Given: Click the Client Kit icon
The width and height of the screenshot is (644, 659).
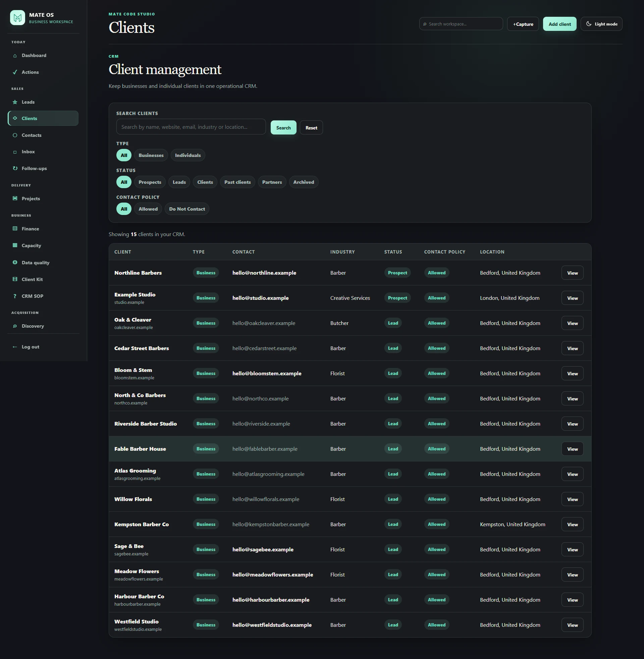Looking at the screenshot, I should point(15,279).
